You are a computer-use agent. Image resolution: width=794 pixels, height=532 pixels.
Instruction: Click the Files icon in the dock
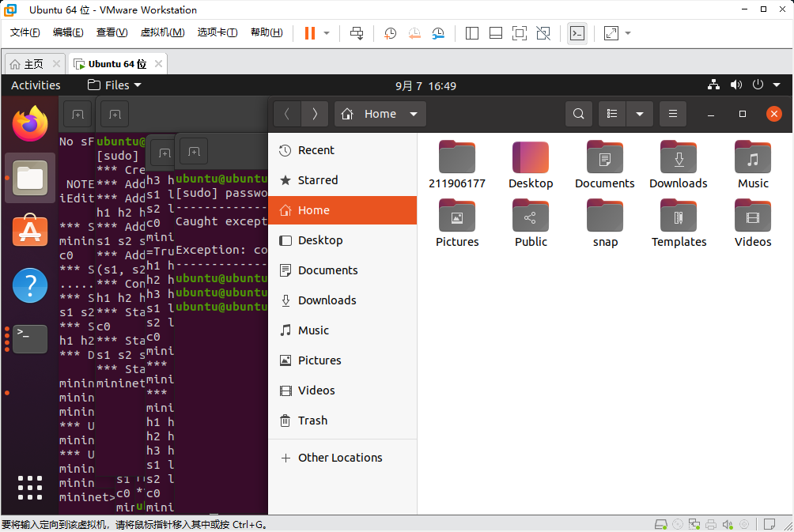click(30, 178)
